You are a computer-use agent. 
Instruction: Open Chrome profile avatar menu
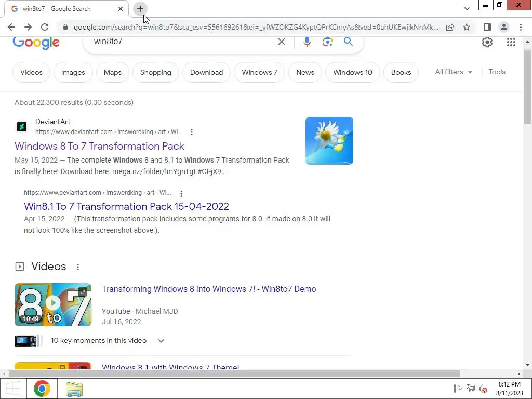pos(504,27)
